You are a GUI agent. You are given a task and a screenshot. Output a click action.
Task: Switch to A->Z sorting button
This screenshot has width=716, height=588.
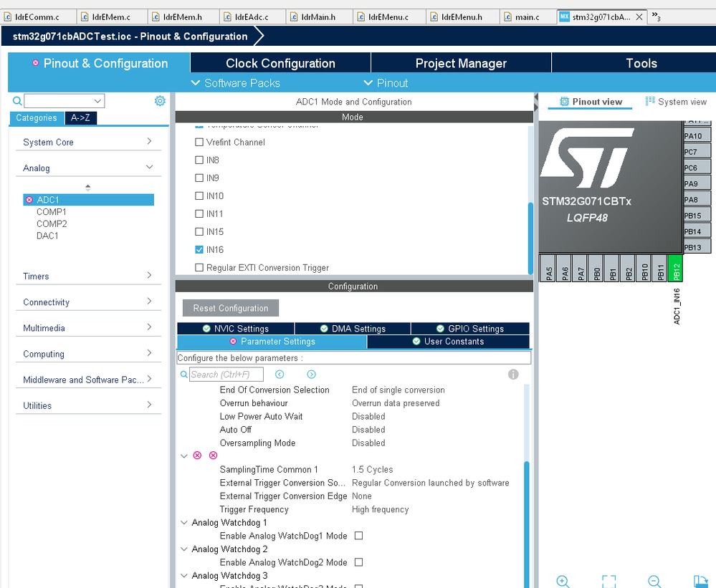coord(80,117)
